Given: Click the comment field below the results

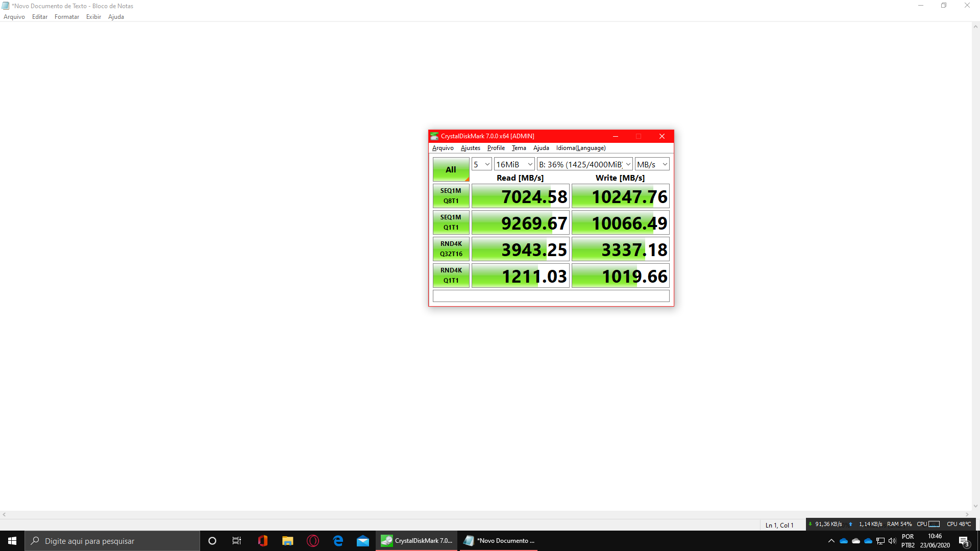Looking at the screenshot, I should click(551, 296).
